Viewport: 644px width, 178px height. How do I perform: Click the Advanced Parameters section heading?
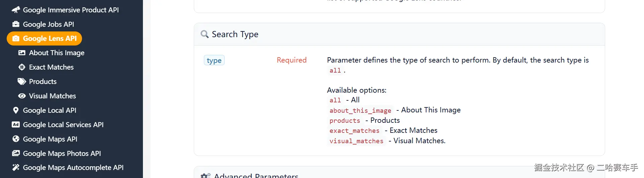point(256,175)
